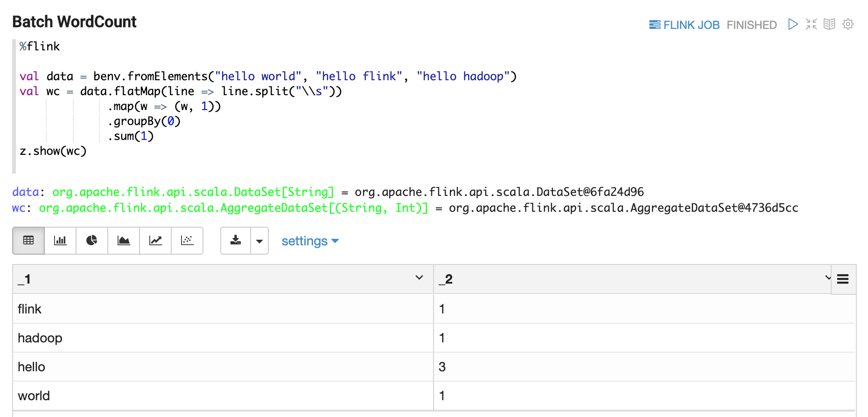The width and height of the screenshot is (868, 417).
Task: Open the table grid hamburger menu
Action: coord(843,279)
